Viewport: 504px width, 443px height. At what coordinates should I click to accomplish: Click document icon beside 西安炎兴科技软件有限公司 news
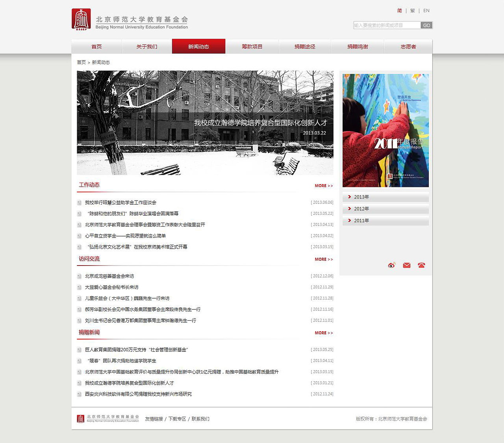point(79,394)
